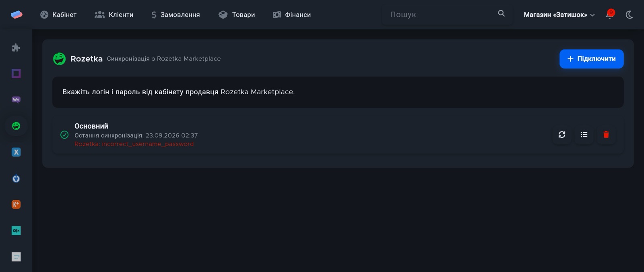The image size is (644, 272).
Task: Open the blue round badge integration in sidebar
Action: 16,178
